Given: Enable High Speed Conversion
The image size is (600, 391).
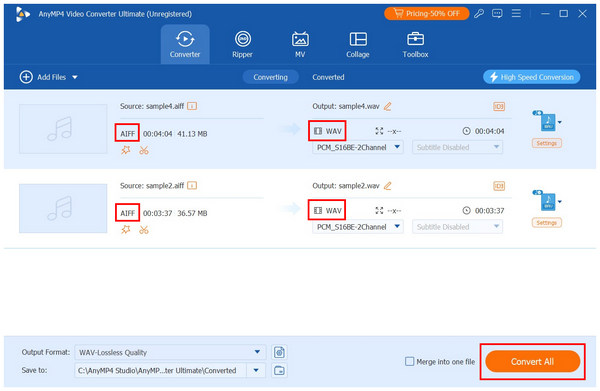Looking at the screenshot, I should 532,77.
